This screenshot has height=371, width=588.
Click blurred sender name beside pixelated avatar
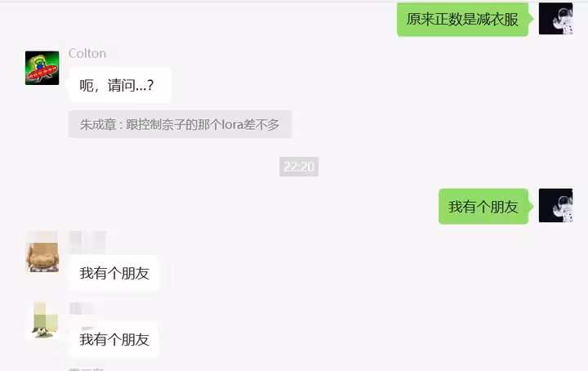(81, 309)
